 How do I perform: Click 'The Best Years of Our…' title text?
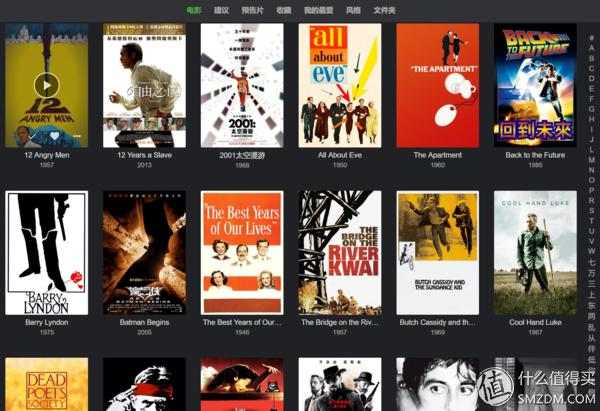point(242,322)
